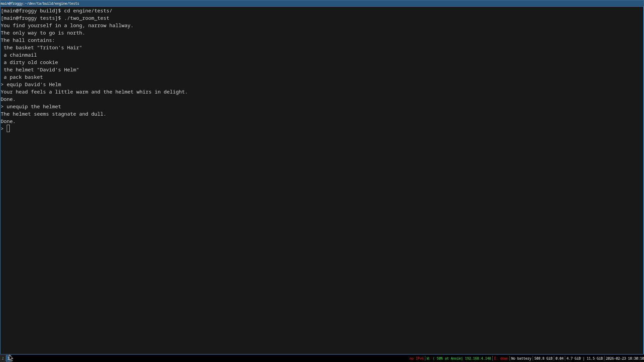The width and height of the screenshot is (644, 362).
Task: Click the terminal cursor at the prompt
Action: click(x=8, y=129)
